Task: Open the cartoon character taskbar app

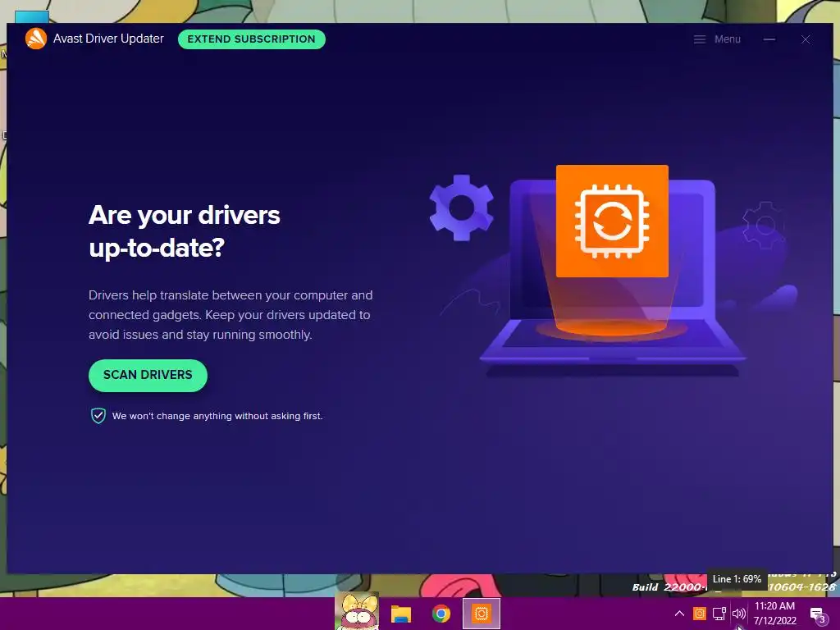Action: pos(357,613)
